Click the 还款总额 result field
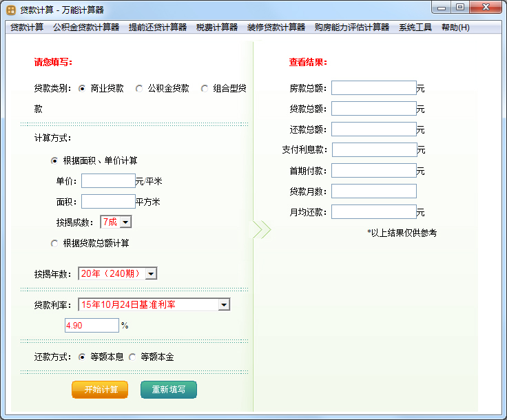This screenshot has height=420, width=507. (x=374, y=129)
